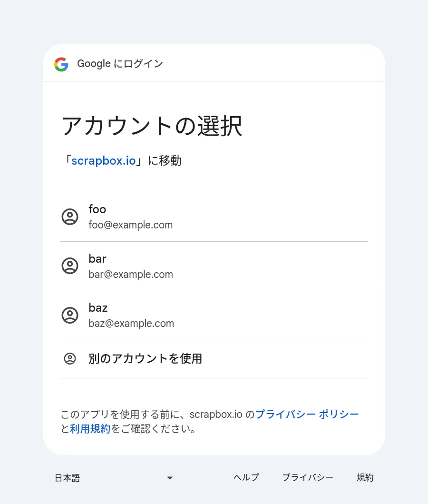Select the baz account name
This screenshot has height=504, width=428.
(x=98, y=308)
